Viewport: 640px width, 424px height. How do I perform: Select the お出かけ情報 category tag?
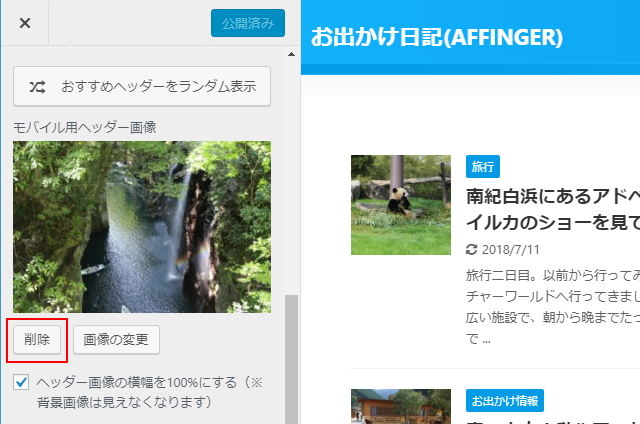point(505,401)
